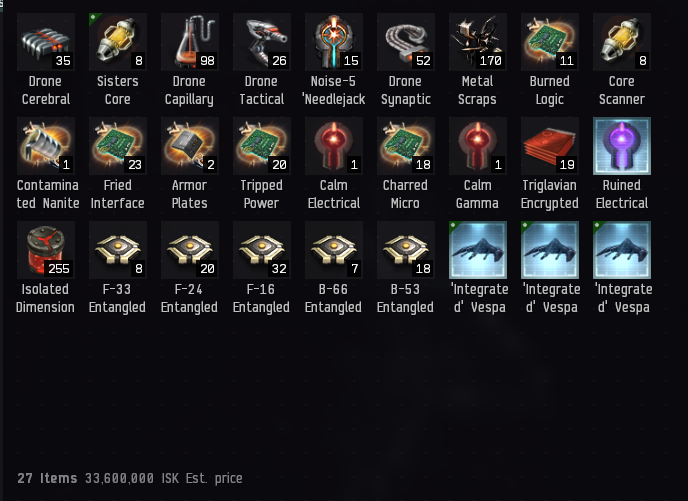Image resolution: width=688 pixels, height=501 pixels.
Task: Select the Isolated Dimension canister stack
Action: pos(46,250)
